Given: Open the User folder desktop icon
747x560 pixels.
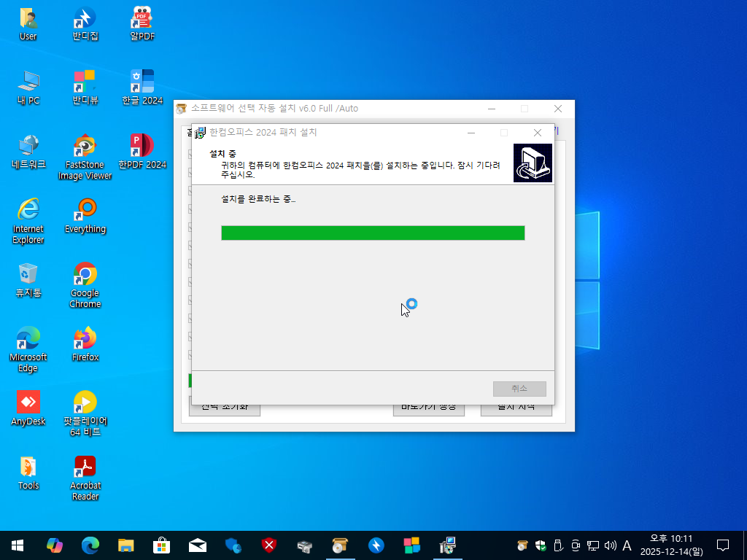Looking at the screenshot, I should pos(28,24).
